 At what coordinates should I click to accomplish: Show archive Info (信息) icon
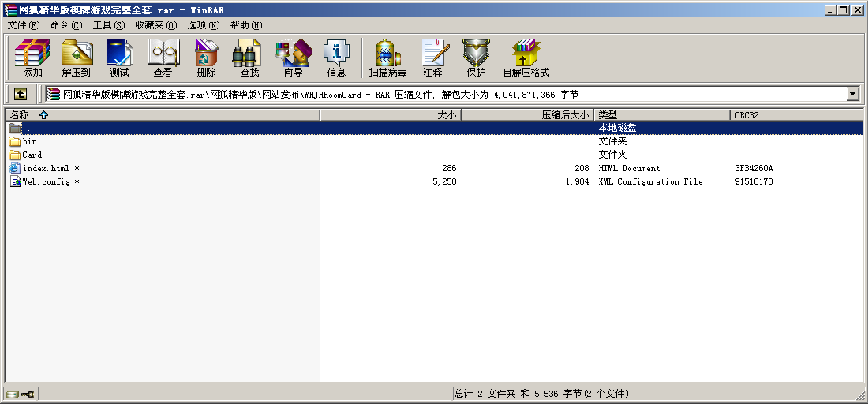[336, 58]
